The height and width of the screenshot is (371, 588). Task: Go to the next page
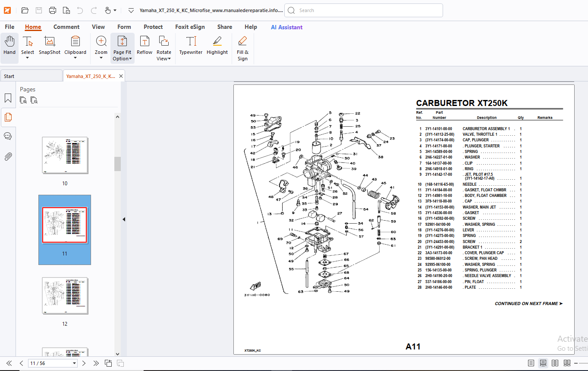pyautogui.click(x=84, y=363)
